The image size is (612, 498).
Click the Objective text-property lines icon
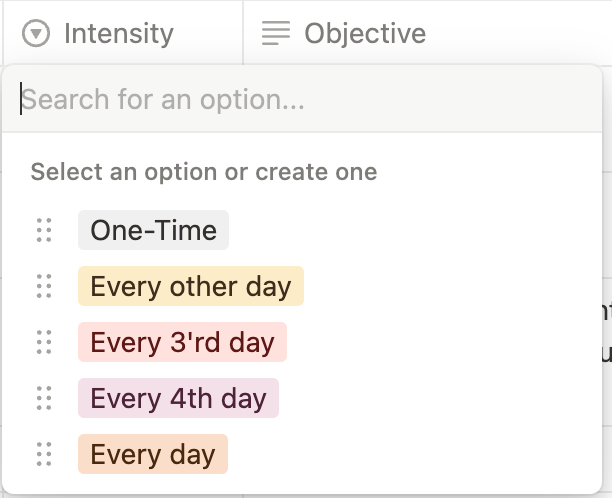coord(276,33)
